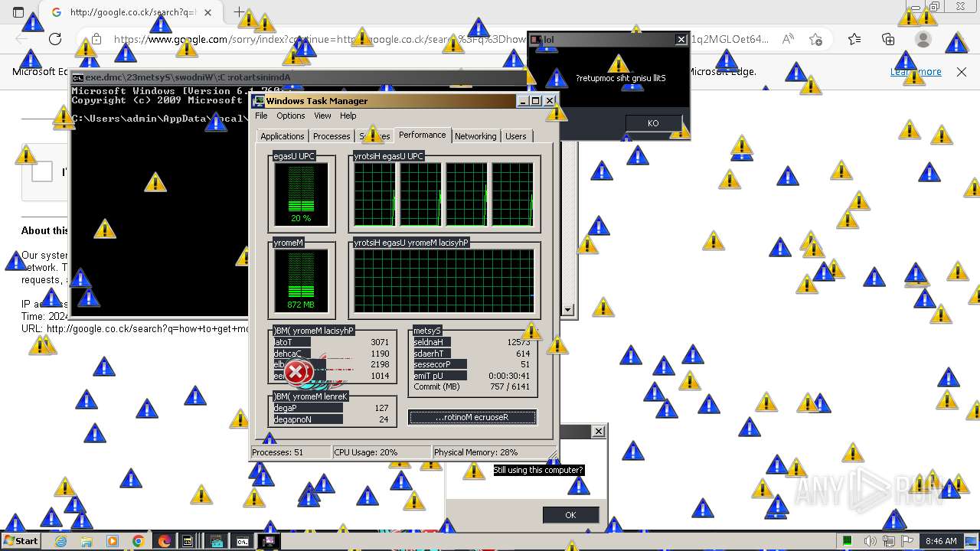Click the Command Prompt title bar icon
This screenshot has height=551, width=980.
point(77,77)
